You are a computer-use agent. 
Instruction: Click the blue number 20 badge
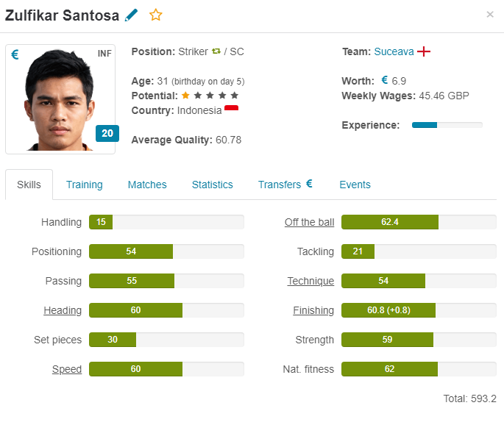click(107, 133)
